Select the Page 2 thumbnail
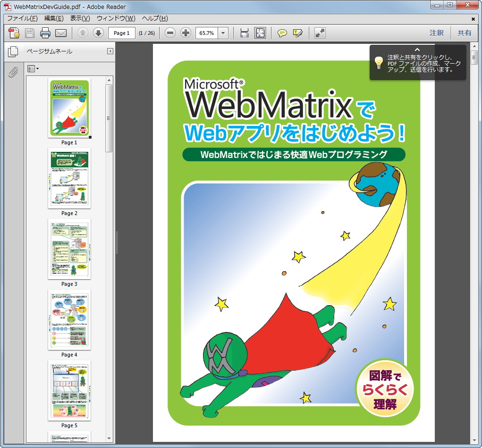The width and height of the screenshot is (482, 448). pos(69,178)
